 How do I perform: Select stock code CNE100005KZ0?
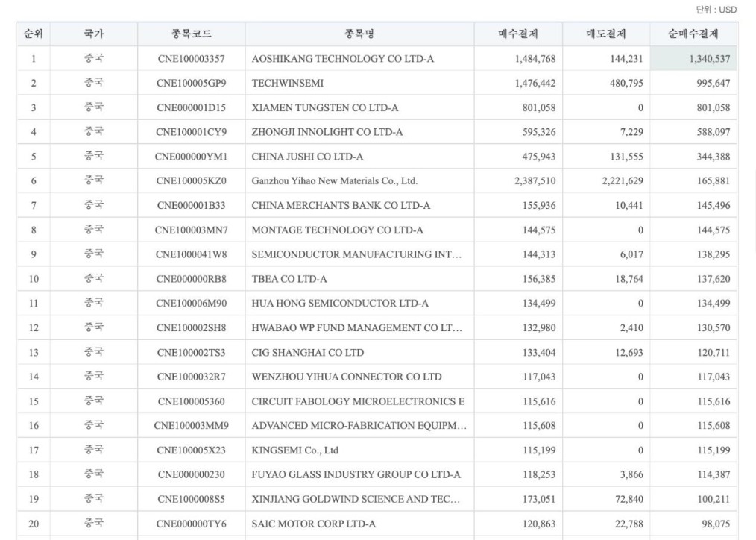click(191, 180)
